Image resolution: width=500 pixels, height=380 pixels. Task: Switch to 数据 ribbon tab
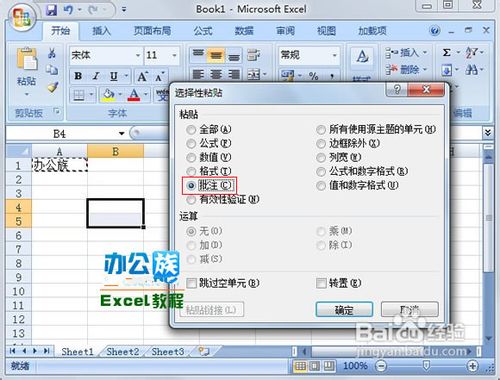244,31
